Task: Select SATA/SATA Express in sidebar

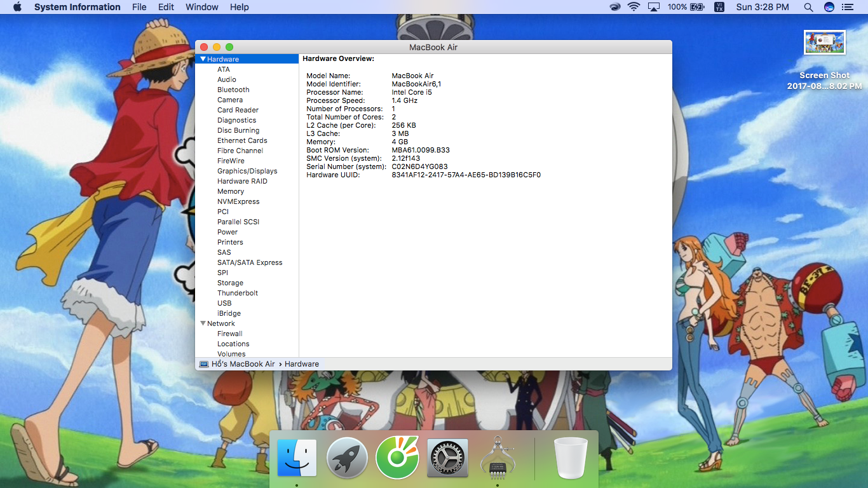Action: point(250,262)
